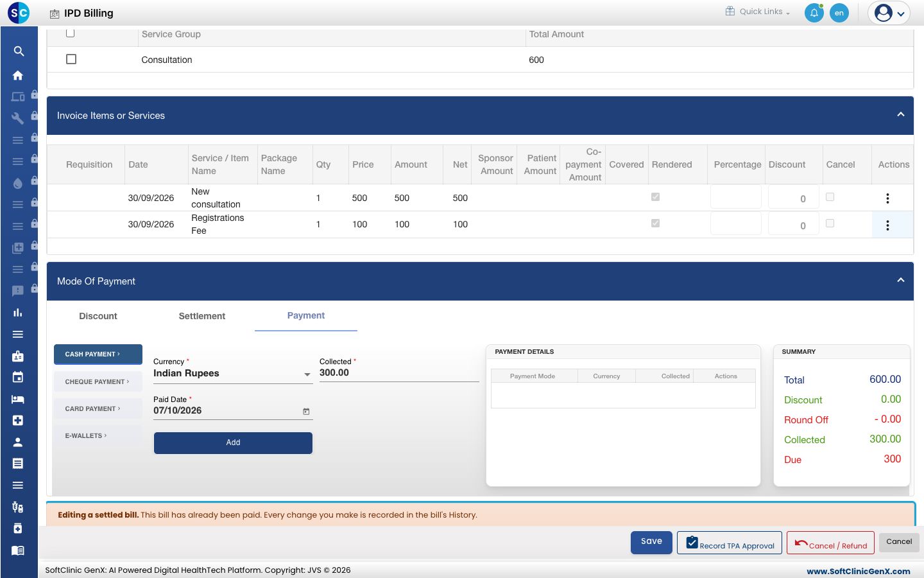Click the Save button

pos(651,542)
